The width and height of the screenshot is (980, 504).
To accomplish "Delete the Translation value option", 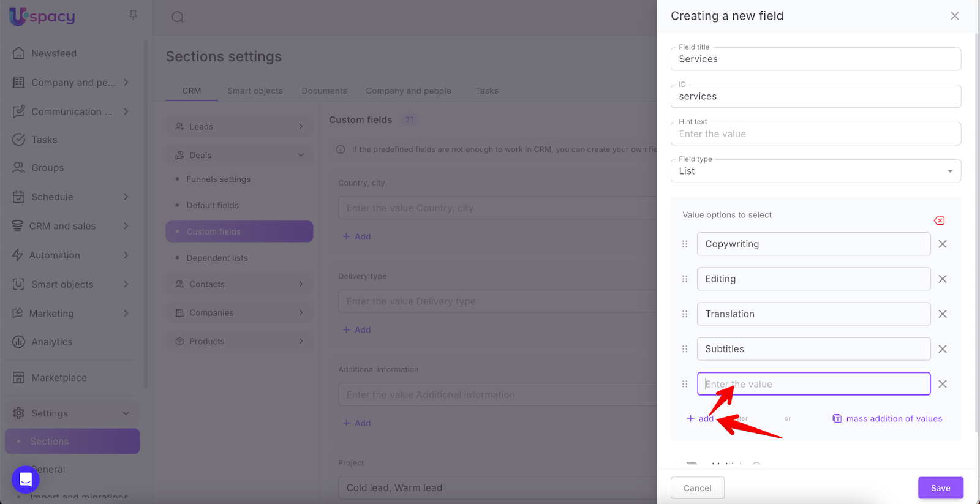I will click(943, 314).
